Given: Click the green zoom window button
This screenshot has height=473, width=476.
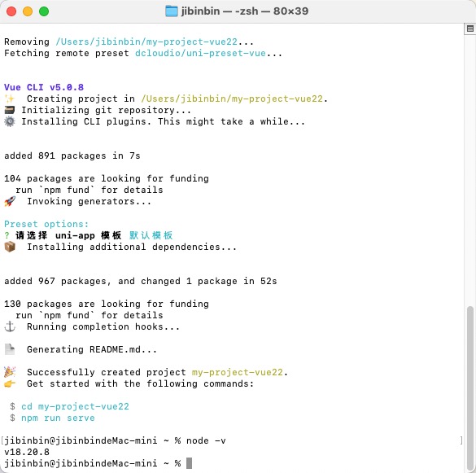Looking at the screenshot, I should point(44,11).
